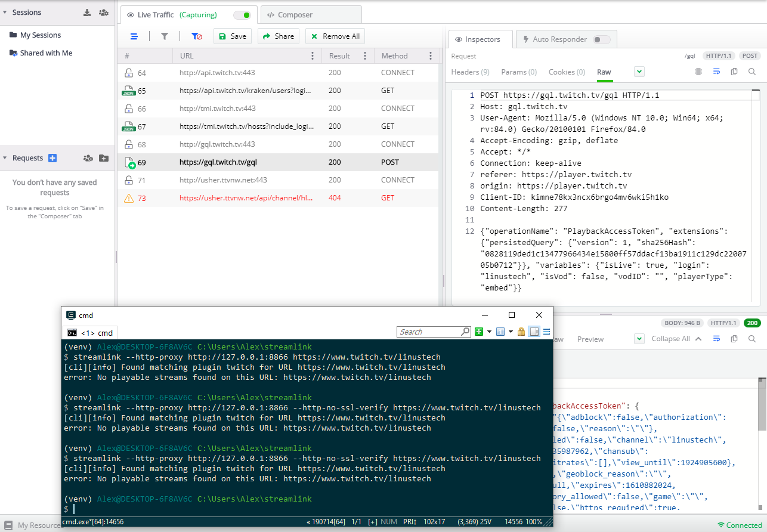
Task: Open the request Headers (9) tab
Action: pyautogui.click(x=471, y=72)
